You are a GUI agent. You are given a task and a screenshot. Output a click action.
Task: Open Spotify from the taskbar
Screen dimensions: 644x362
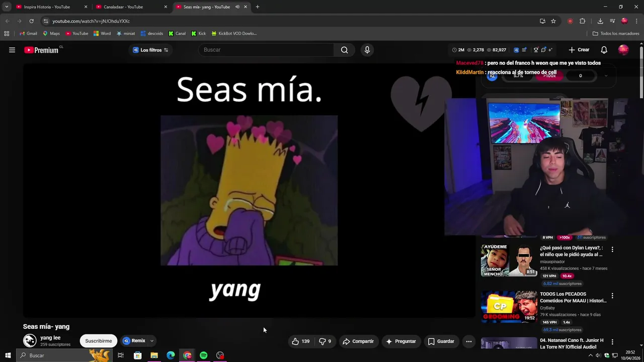(x=204, y=355)
